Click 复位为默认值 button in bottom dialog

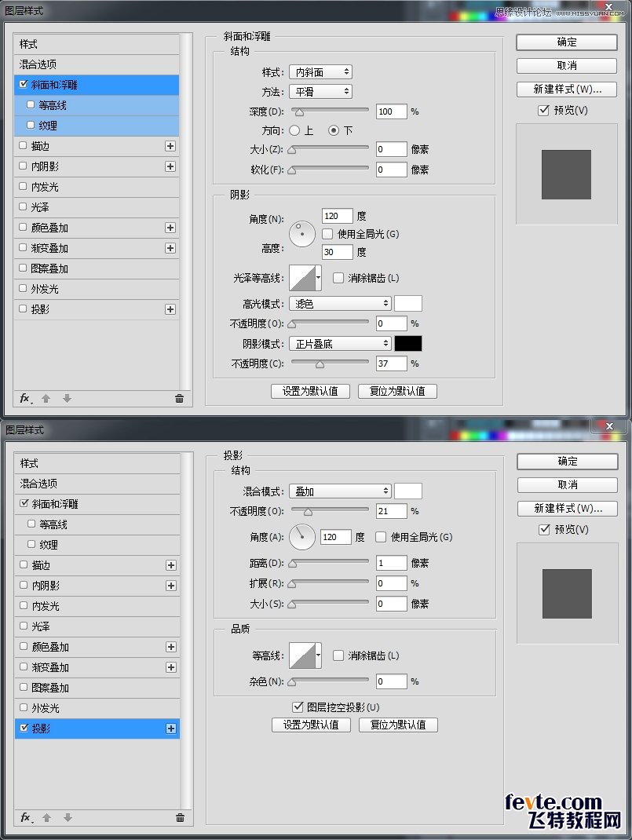point(398,725)
